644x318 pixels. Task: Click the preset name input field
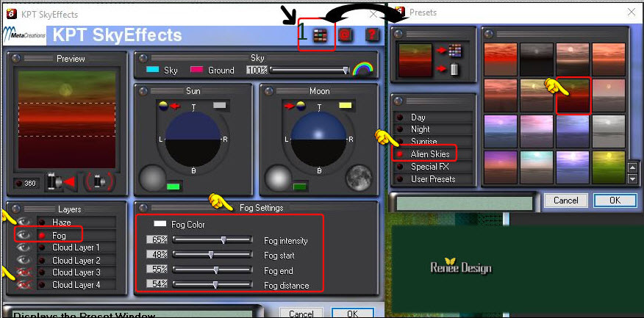tap(465, 203)
